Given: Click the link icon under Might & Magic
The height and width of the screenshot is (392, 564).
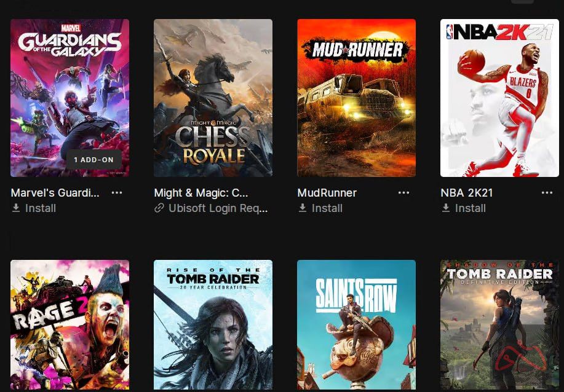Looking at the screenshot, I should click(x=159, y=208).
